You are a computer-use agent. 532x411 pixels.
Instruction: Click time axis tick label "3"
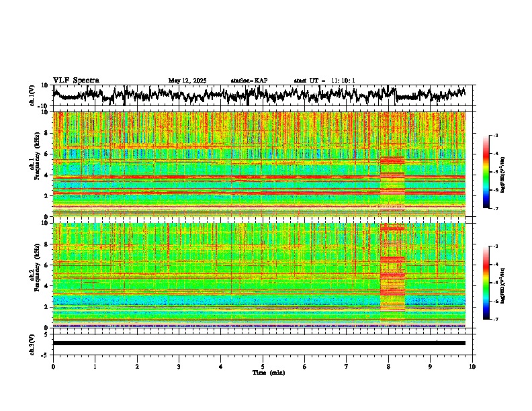(x=179, y=367)
